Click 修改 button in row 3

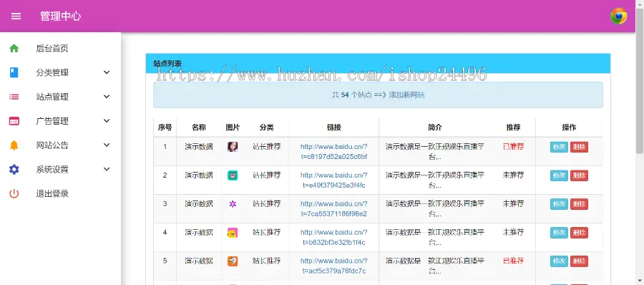coord(559,204)
